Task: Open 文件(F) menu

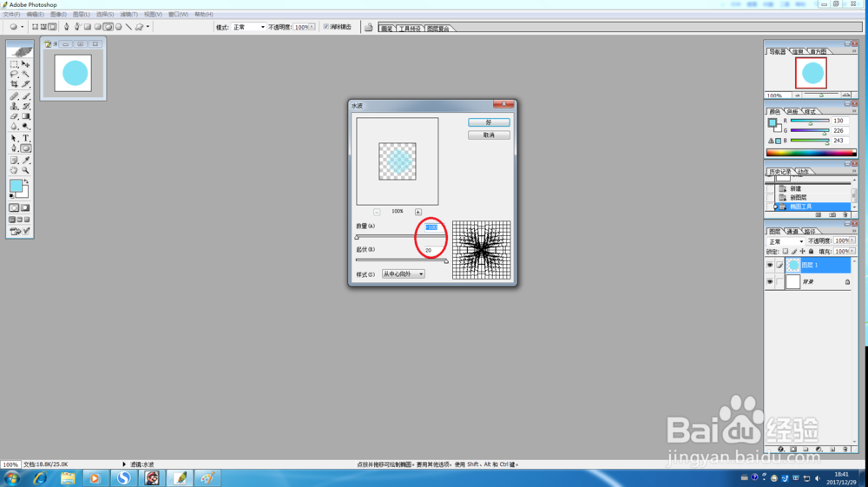Action: click(11, 15)
